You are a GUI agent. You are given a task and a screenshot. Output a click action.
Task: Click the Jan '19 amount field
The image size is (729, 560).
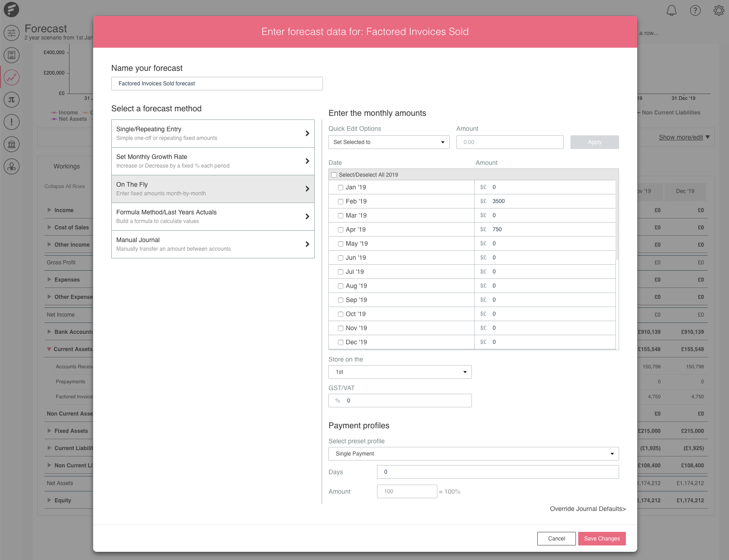[545, 187]
